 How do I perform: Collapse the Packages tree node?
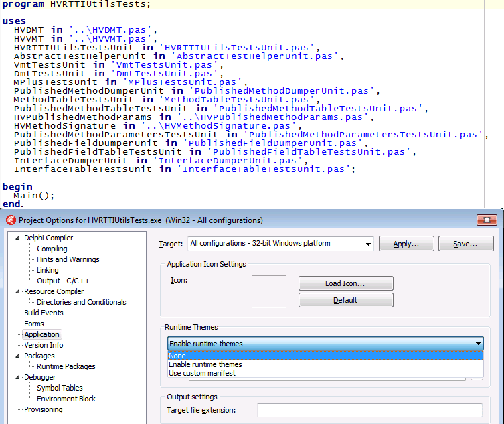(18, 356)
